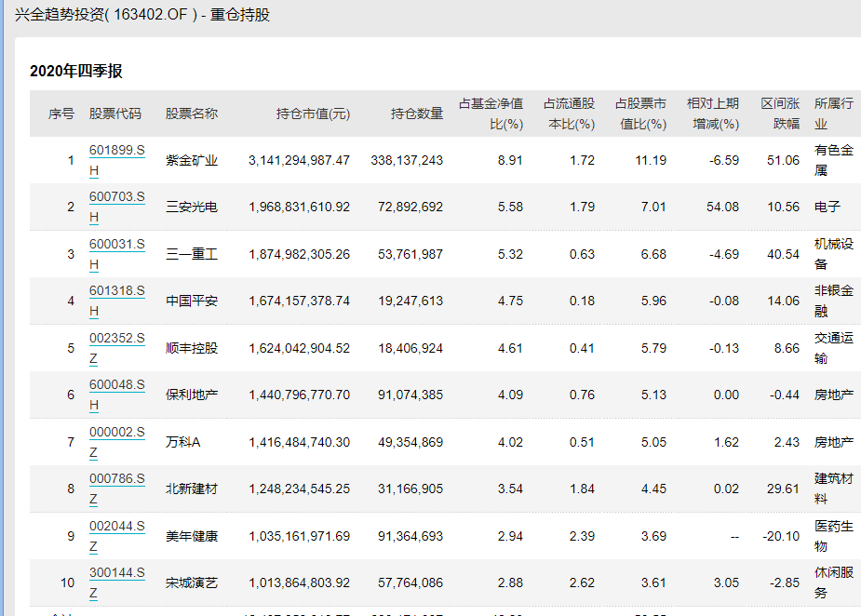The height and width of the screenshot is (616, 861).
Task: Click market value 1,874,982,305.26
Action: point(300,254)
